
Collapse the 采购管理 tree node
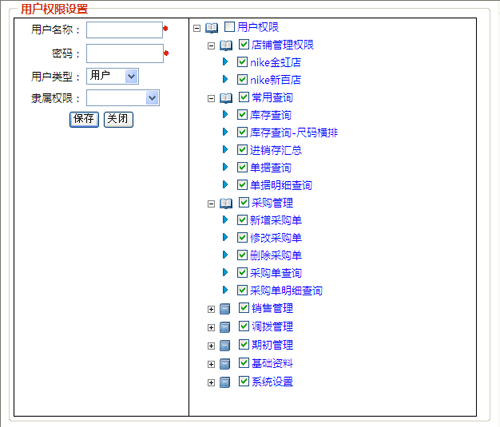pos(211,204)
